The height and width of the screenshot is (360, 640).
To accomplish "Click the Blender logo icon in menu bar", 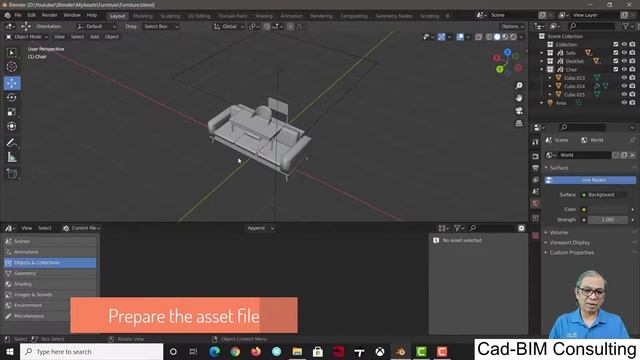I will pos(7,16).
